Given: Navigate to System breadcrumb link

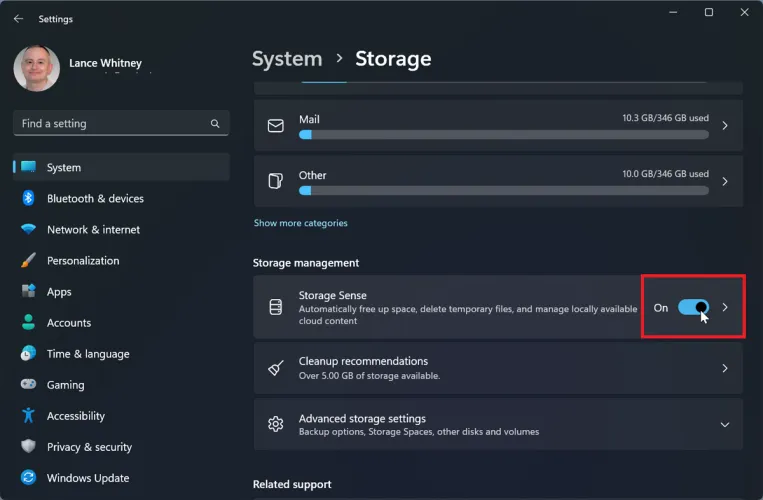Looking at the screenshot, I should coord(287,59).
